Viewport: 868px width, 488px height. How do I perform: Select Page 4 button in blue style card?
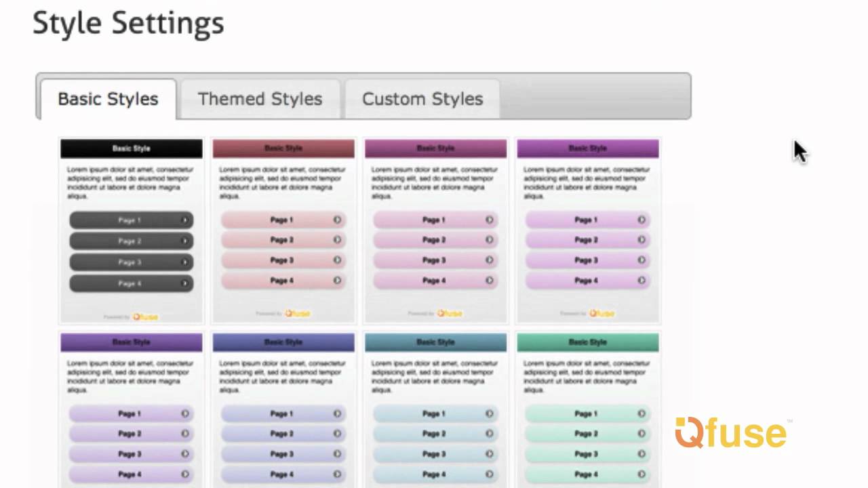click(283, 474)
